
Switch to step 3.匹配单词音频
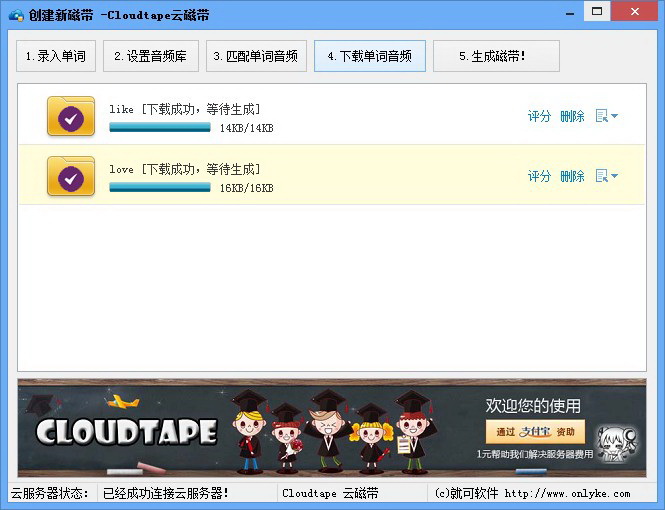(x=256, y=56)
